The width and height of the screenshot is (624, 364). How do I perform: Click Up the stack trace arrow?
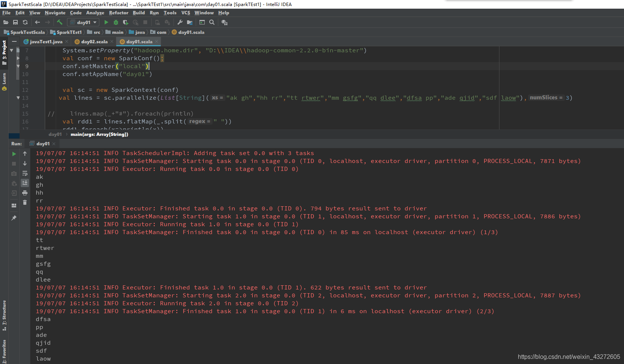pyautogui.click(x=25, y=154)
